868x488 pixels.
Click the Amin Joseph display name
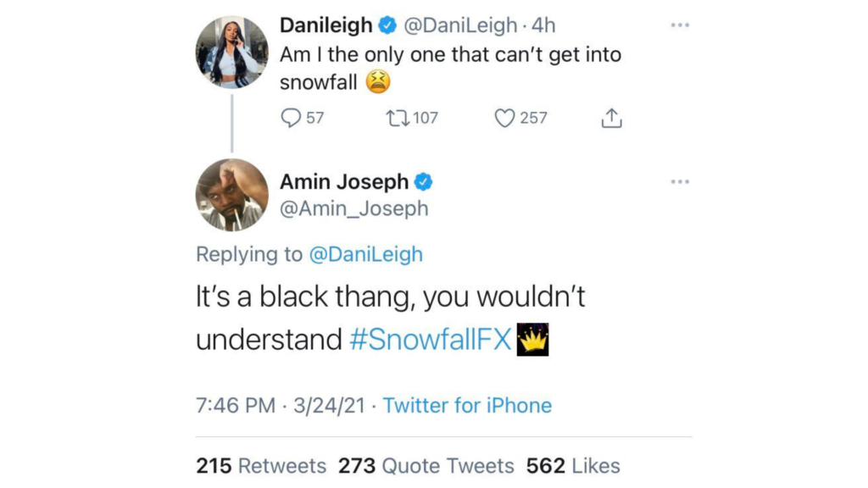pyautogui.click(x=344, y=182)
